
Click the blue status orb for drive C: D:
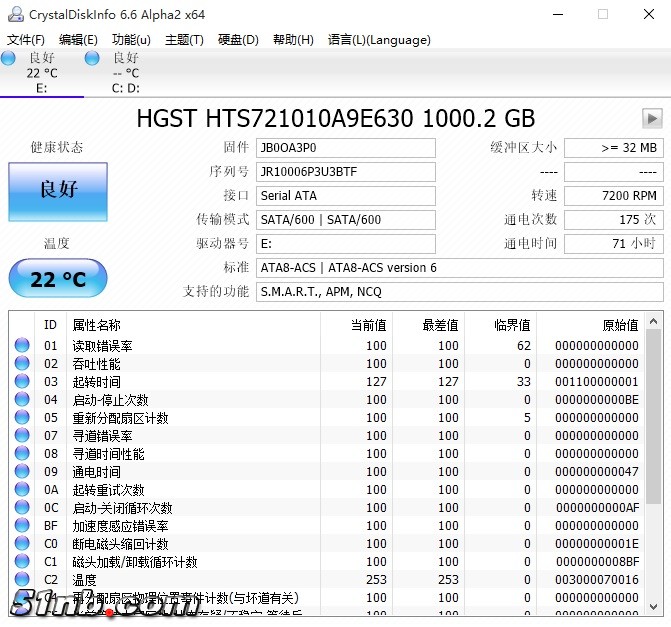pyautogui.click(x=92, y=58)
